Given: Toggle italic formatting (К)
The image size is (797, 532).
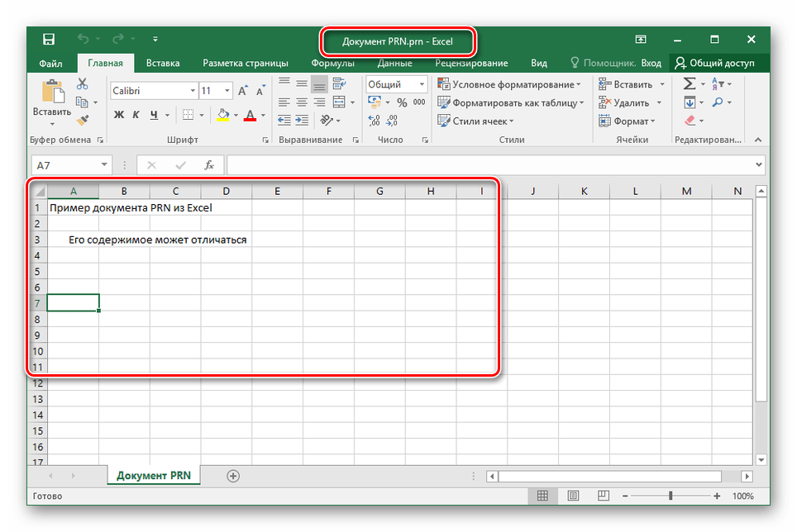Looking at the screenshot, I should click(136, 115).
